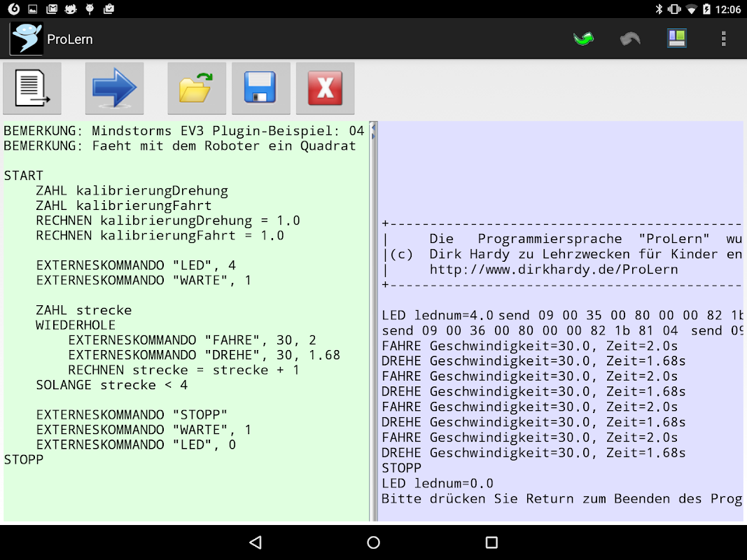Image resolution: width=747 pixels, height=560 pixels.
Task: Click the WIEDERHOLE line in the code editor
Action: click(x=76, y=325)
